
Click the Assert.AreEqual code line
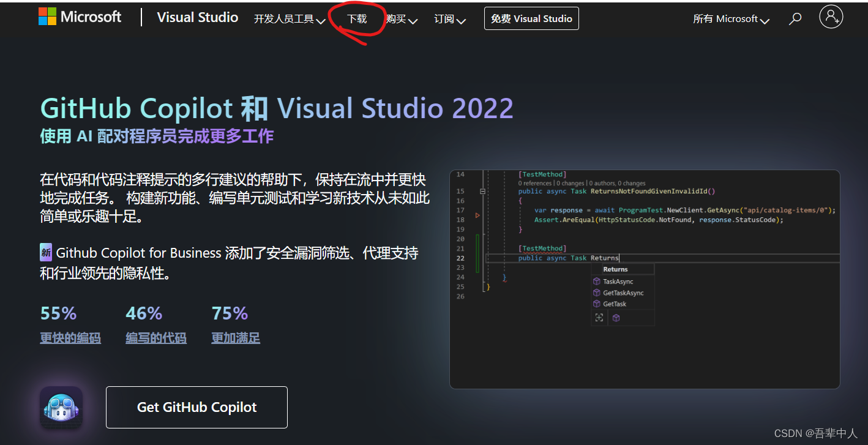tap(659, 220)
